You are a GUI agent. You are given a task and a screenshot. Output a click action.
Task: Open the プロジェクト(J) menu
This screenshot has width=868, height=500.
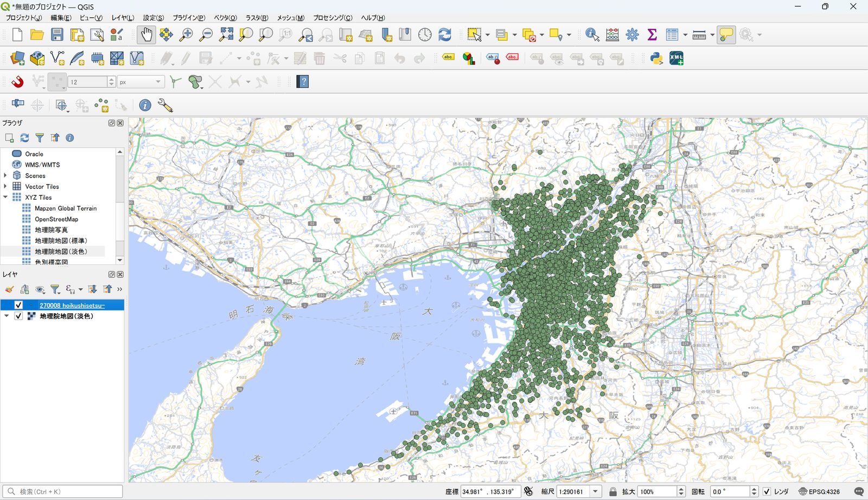coord(23,18)
